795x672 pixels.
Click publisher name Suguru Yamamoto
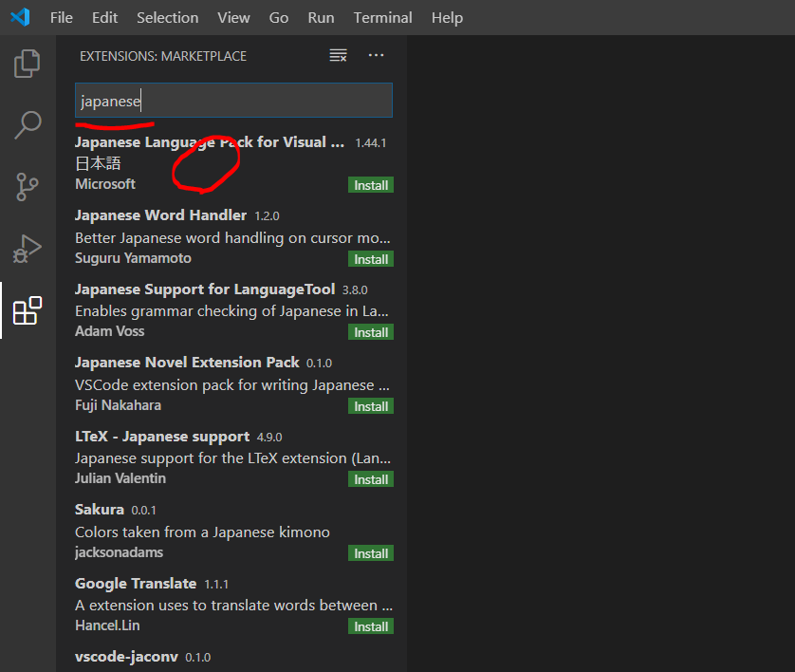pyautogui.click(x=133, y=257)
